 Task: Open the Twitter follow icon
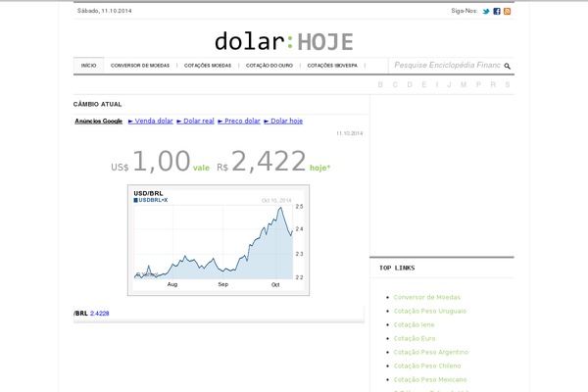(x=485, y=11)
